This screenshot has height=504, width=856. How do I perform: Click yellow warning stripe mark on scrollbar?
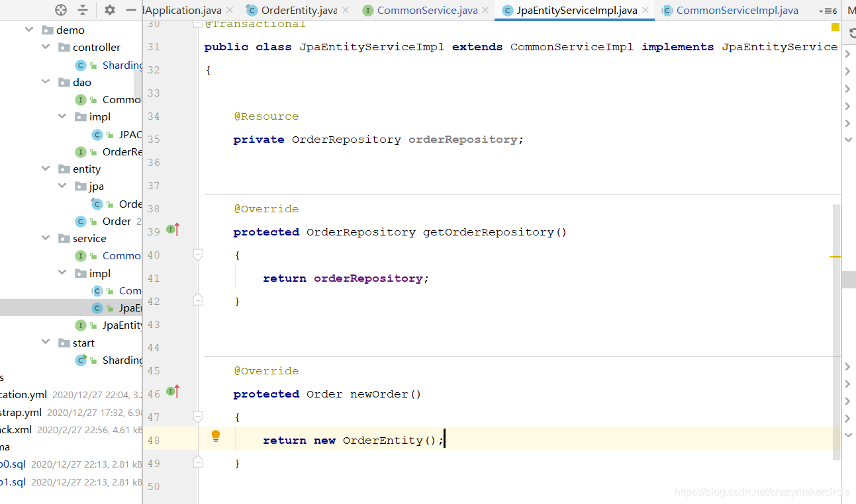click(x=835, y=256)
